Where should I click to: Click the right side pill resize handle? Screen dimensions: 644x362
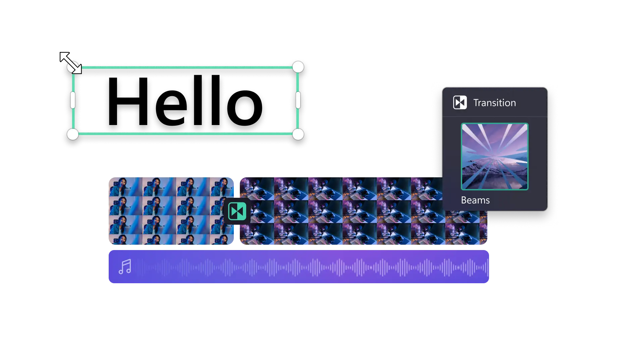(298, 100)
